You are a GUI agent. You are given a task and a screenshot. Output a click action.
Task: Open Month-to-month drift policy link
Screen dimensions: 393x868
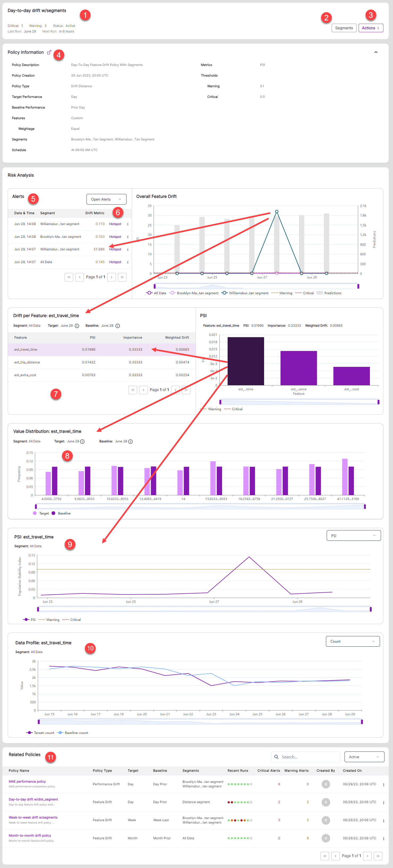(30, 836)
